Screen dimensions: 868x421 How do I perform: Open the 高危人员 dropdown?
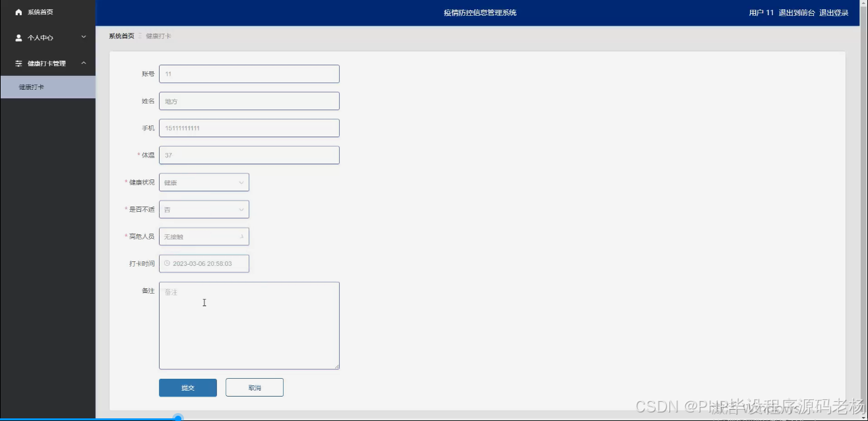pos(204,236)
